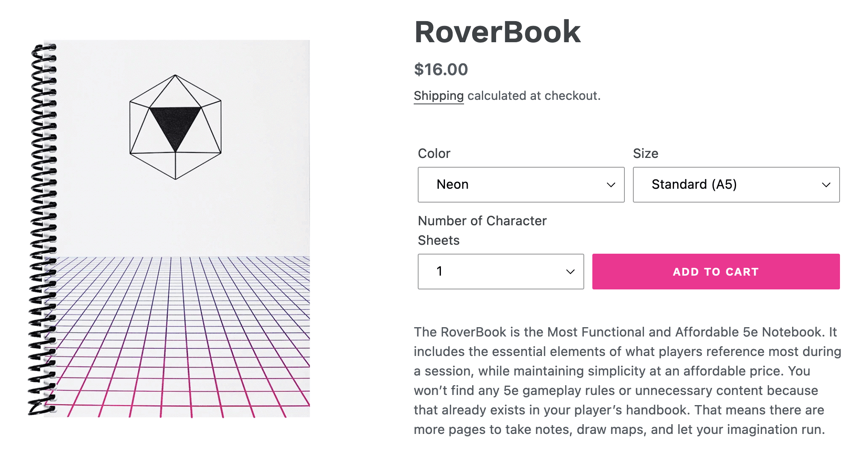The image size is (868, 453).
Task: Open the Color dropdown chevron
Action: 611,185
